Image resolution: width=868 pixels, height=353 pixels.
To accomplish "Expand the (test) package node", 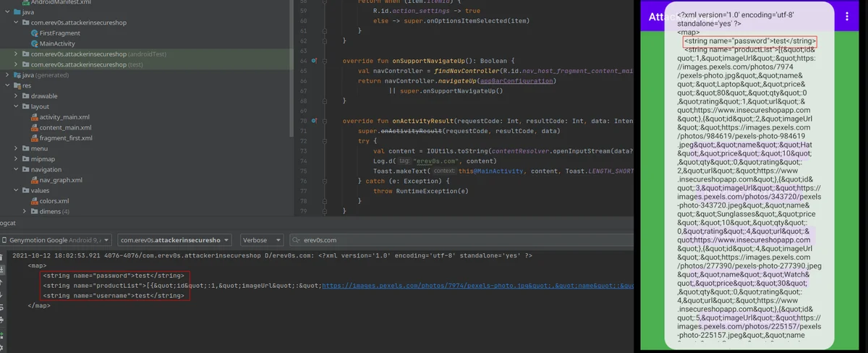I will pos(15,64).
